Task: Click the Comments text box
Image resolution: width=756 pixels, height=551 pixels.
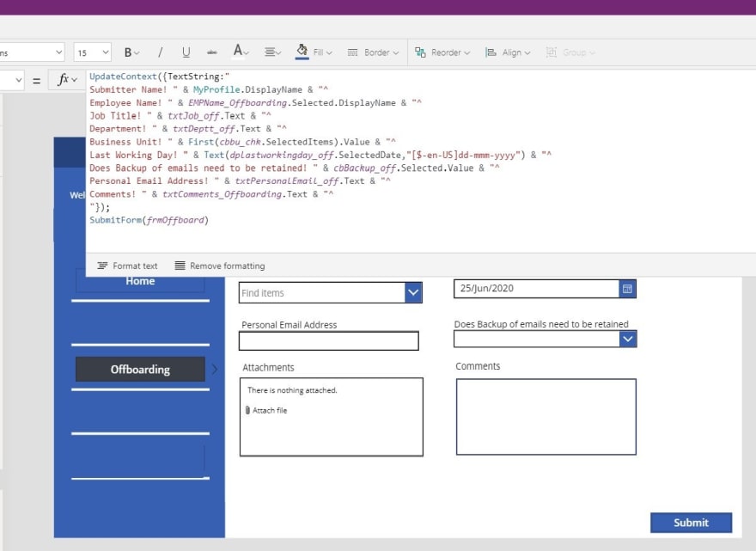Action: [546, 417]
